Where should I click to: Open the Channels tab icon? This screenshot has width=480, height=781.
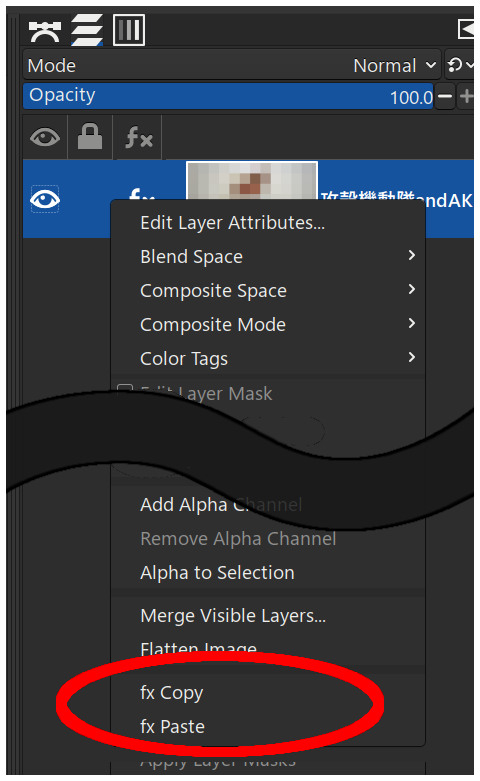(129, 29)
